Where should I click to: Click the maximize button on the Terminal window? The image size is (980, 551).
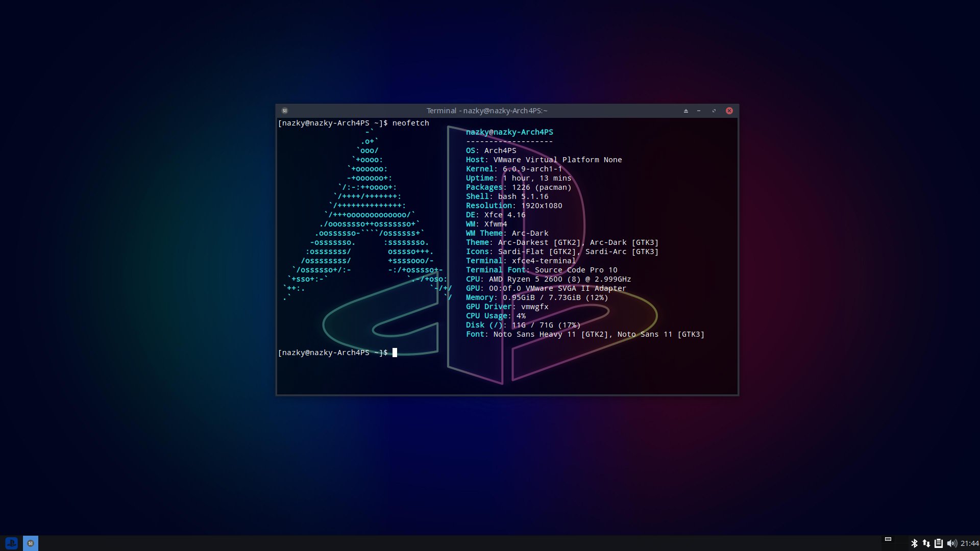point(714,110)
